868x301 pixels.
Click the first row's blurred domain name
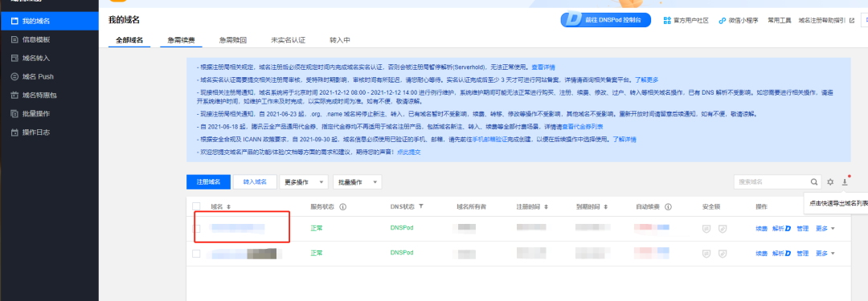[237, 228]
